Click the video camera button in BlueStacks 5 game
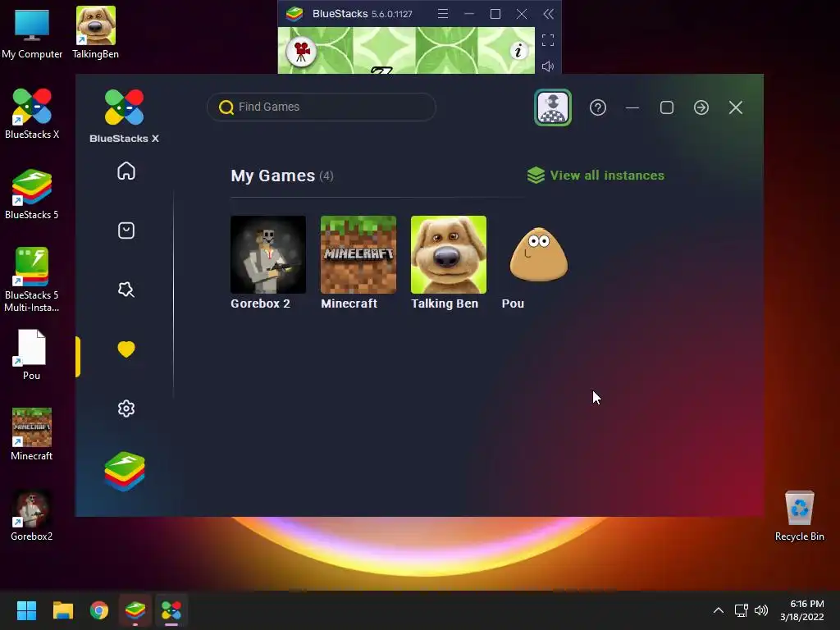This screenshot has width=840, height=630. (301, 52)
